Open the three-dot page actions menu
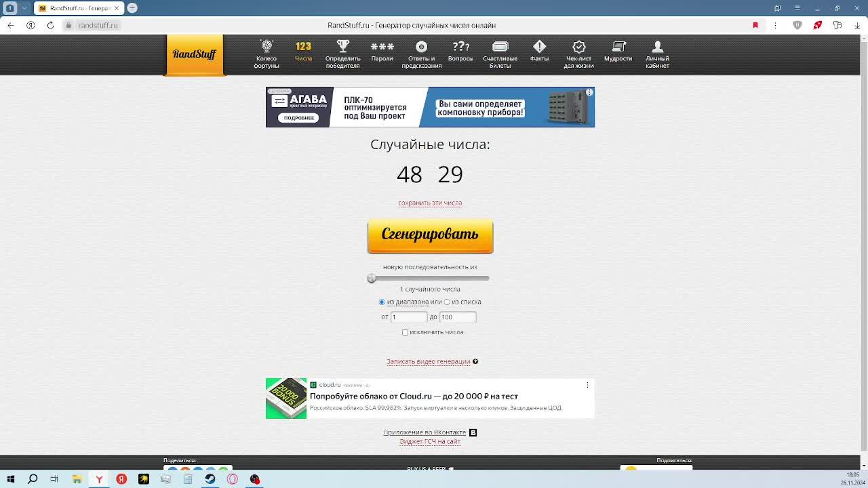Screen dimensions: 868x488 click(775, 25)
